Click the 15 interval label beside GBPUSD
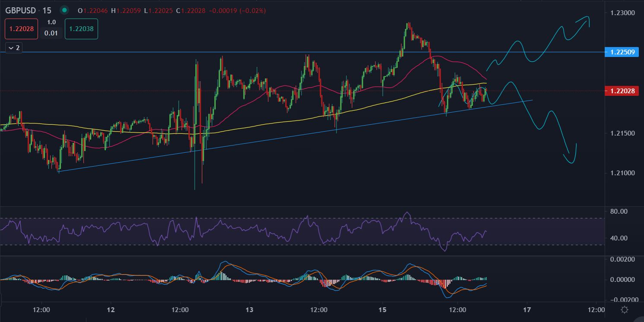The height and width of the screenshot is (322, 644). point(47,10)
